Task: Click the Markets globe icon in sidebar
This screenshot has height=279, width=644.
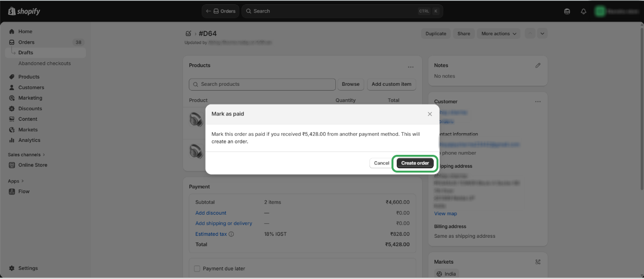Action: coord(12,129)
